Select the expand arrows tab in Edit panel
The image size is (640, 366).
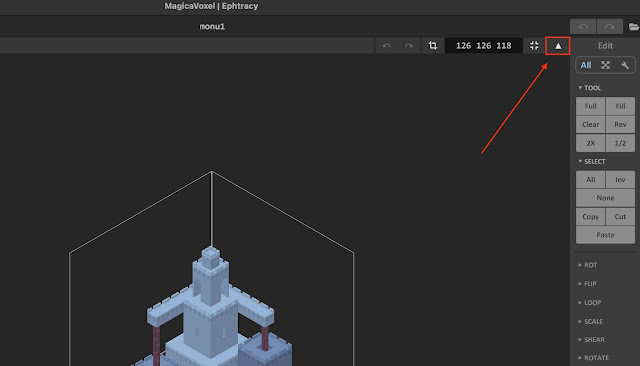tap(605, 65)
